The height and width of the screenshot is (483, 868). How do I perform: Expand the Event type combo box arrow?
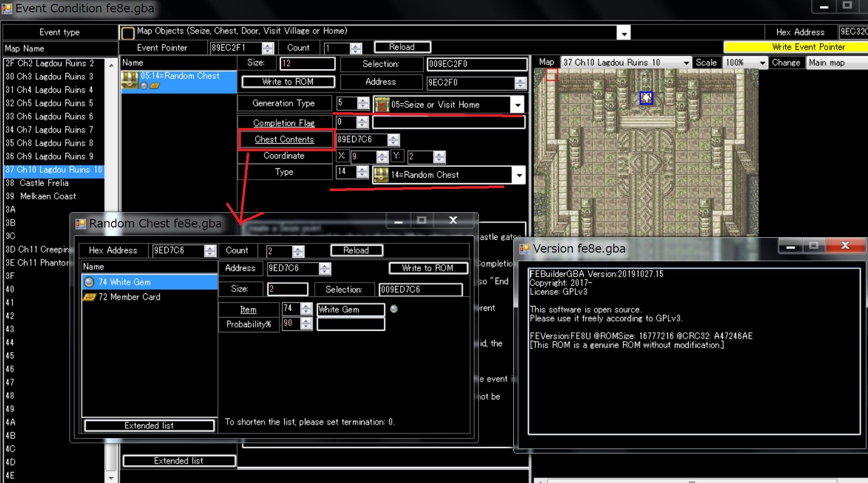pyautogui.click(x=624, y=32)
